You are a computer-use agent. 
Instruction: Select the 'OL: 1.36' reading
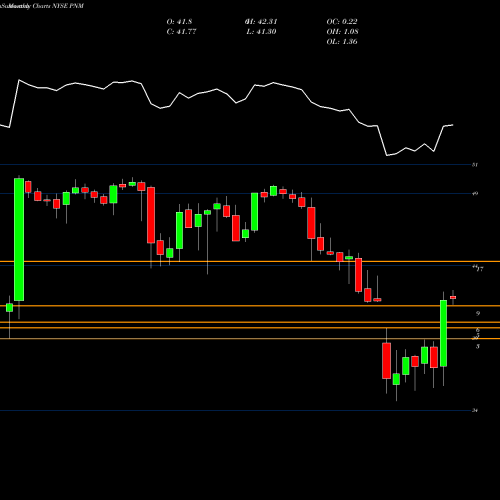(x=342, y=42)
